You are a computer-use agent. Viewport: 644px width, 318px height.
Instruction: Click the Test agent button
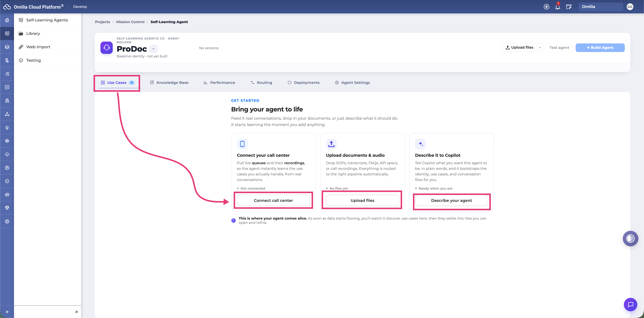[559, 48]
